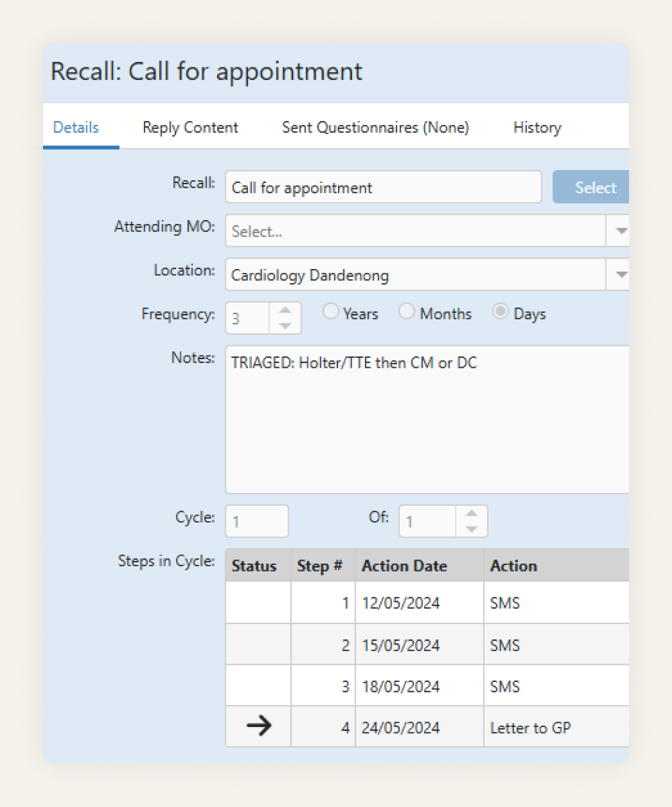The image size is (672, 807).
Task: Click step number 3 cell
Action: point(323,686)
